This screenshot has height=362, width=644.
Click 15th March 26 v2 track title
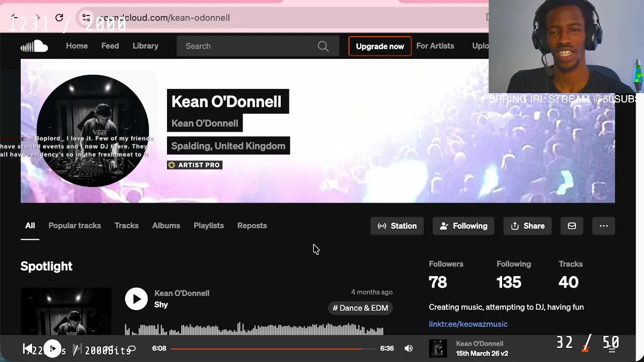click(482, 353)
